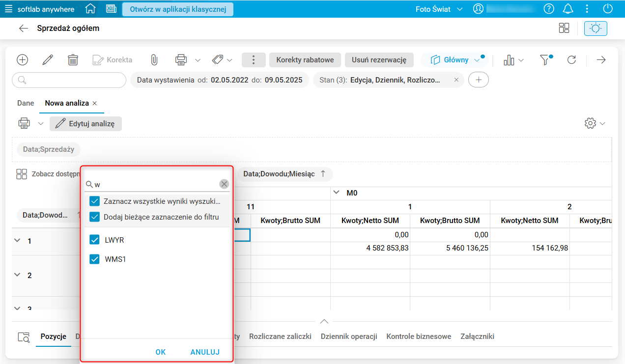The height and width of the screenshot is (364, 625).
Task: Click Usuń rezerwację button
Action: [379, 60]
